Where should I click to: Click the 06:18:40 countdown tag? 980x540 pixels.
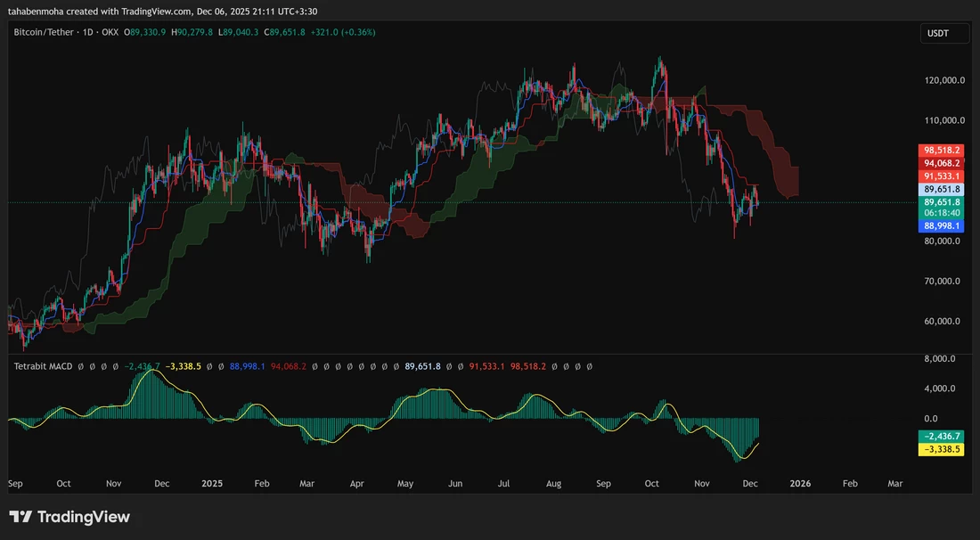[941, 213]
